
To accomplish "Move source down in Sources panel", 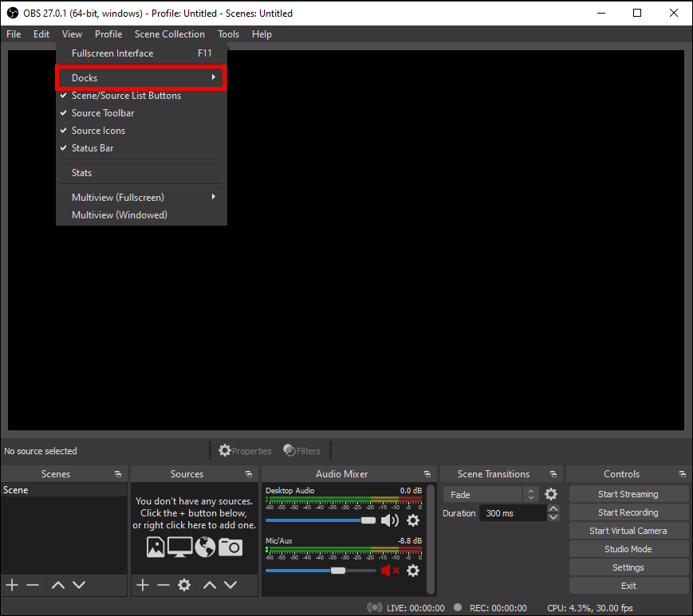I will [230, 585].
